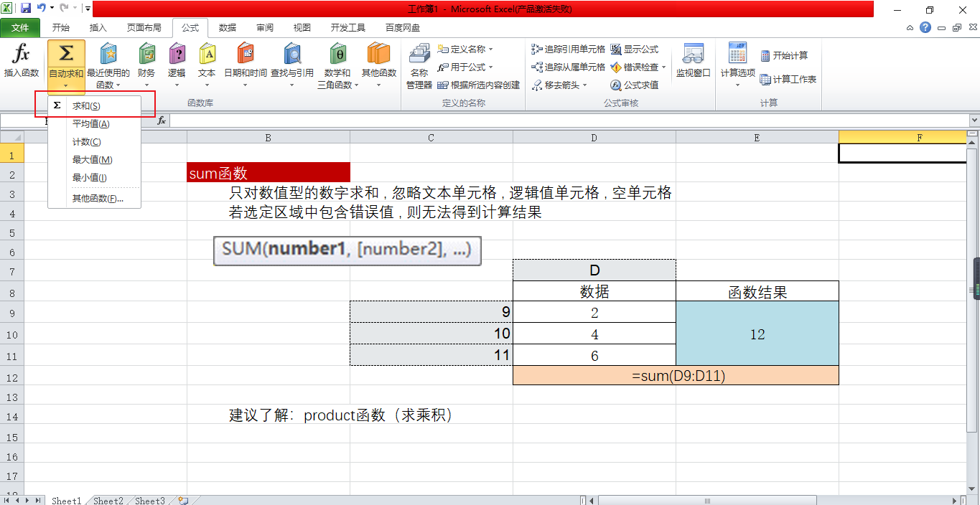980x505 pixels.
Task: Select the Sheet2 worksheet tab
Action: coord(108,501)
